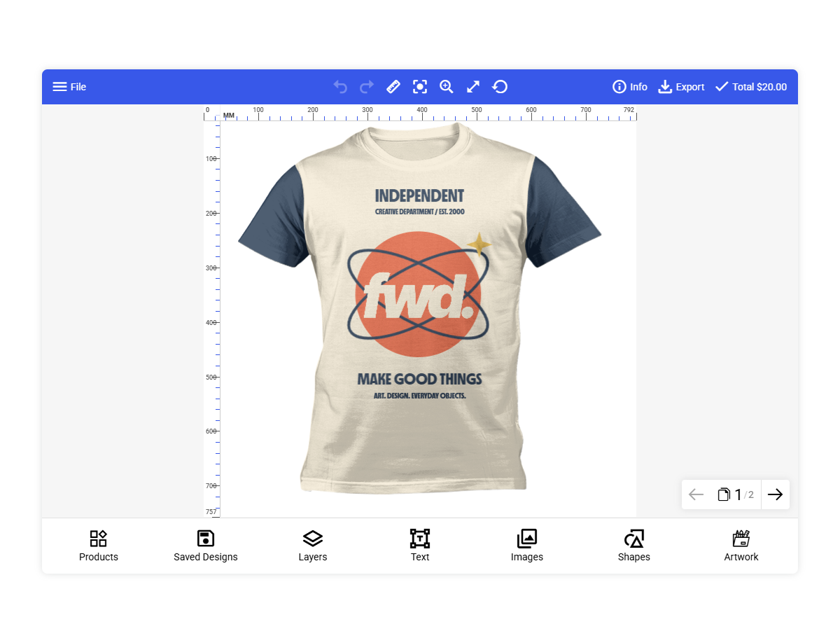The height and width of the screenshot is (643, 840).
Task: Open the File hamburger menu
Action: (x=69, y=87)
